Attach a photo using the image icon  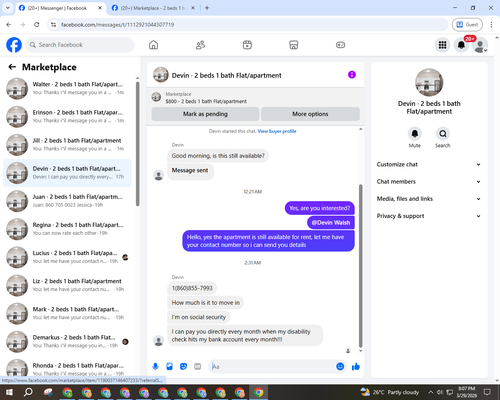(x=169, y=367)
